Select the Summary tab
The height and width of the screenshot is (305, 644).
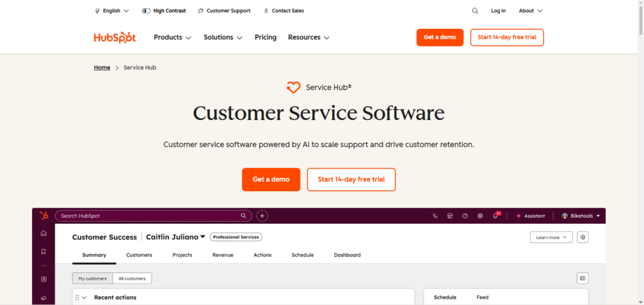tap(94, 255)
